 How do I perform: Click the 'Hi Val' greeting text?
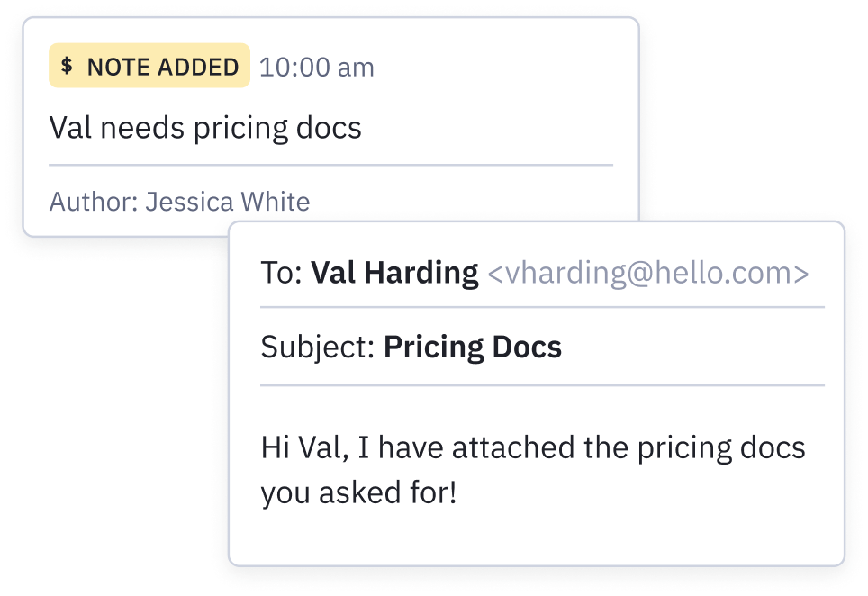coord(305,447)
